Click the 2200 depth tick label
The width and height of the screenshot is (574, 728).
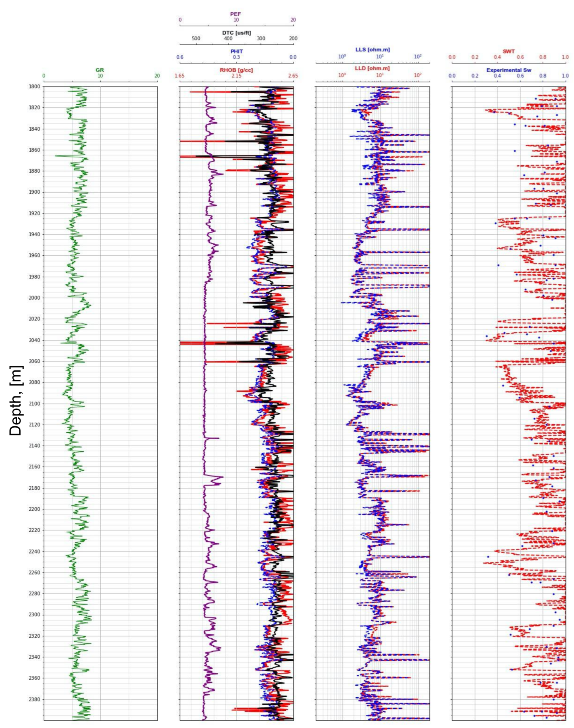(35, 509)
